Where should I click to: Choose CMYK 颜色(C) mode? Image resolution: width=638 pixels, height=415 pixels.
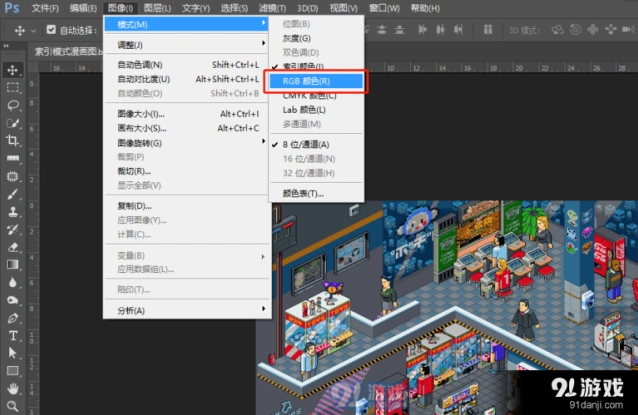(316, 96)
